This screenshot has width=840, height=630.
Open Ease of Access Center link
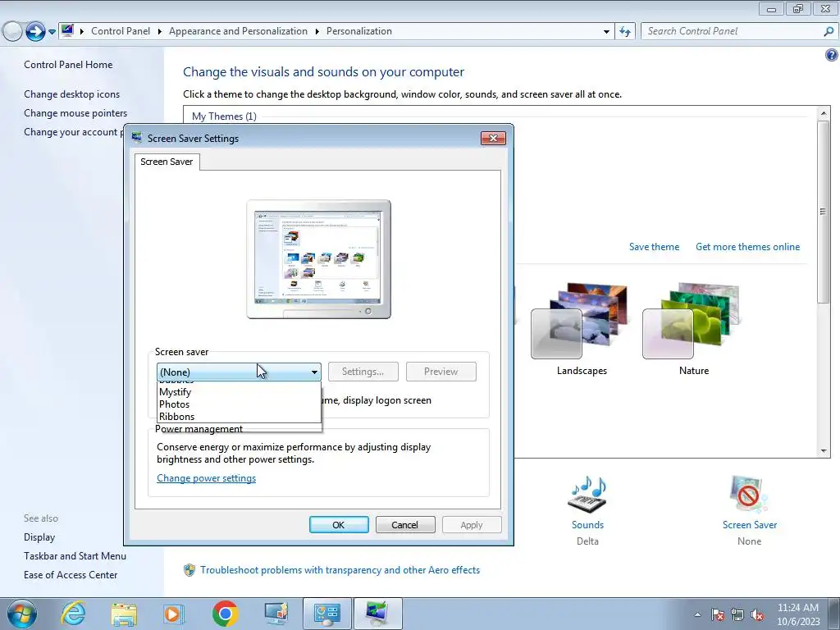coord(71,575)
